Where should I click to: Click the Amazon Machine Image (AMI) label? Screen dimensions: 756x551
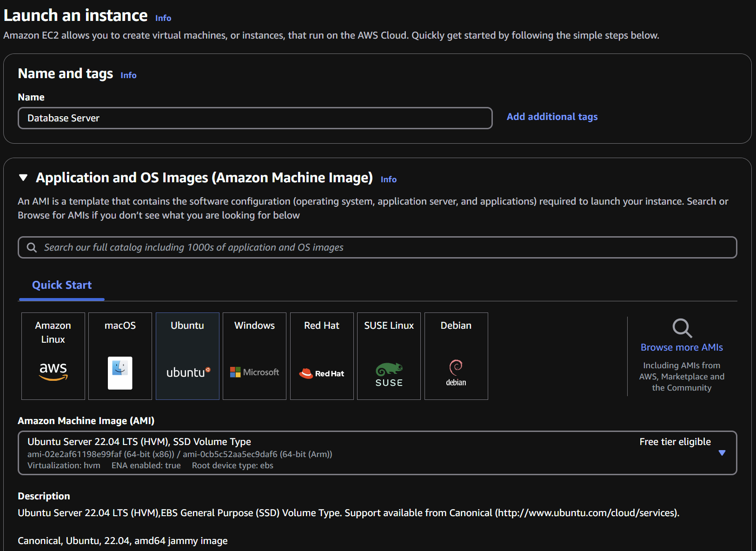coord(86,421)
